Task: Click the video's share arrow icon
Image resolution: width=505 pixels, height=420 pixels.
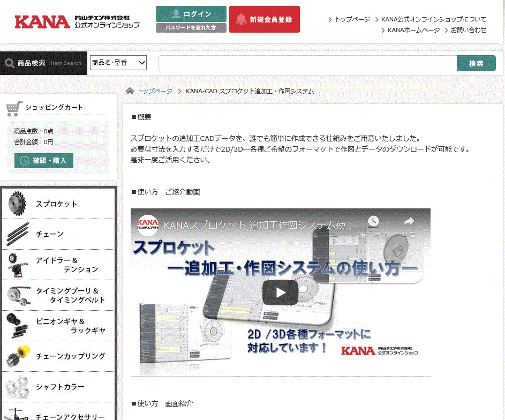Action: (409, 221)
